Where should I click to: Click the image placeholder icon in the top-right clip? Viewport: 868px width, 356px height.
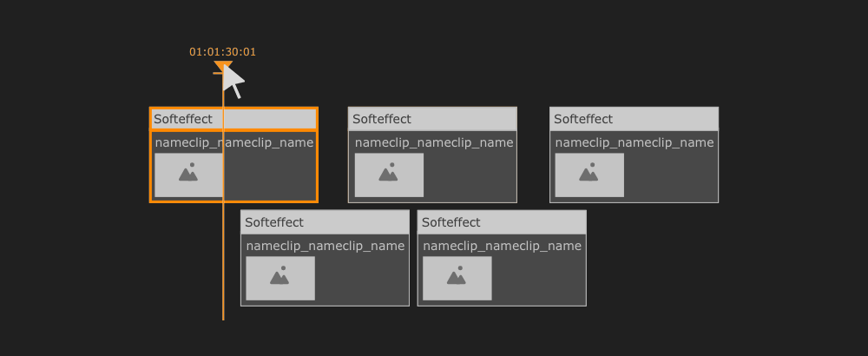pyautogui.click(x=589, y=175)
